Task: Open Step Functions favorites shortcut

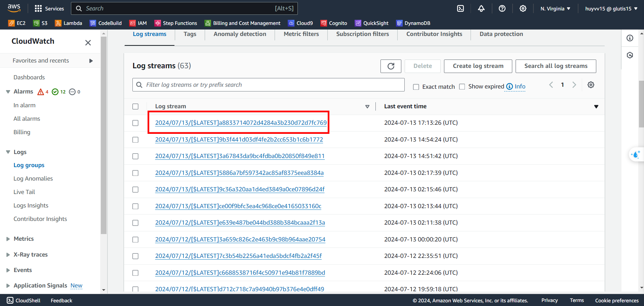Action: pos(176,23)
